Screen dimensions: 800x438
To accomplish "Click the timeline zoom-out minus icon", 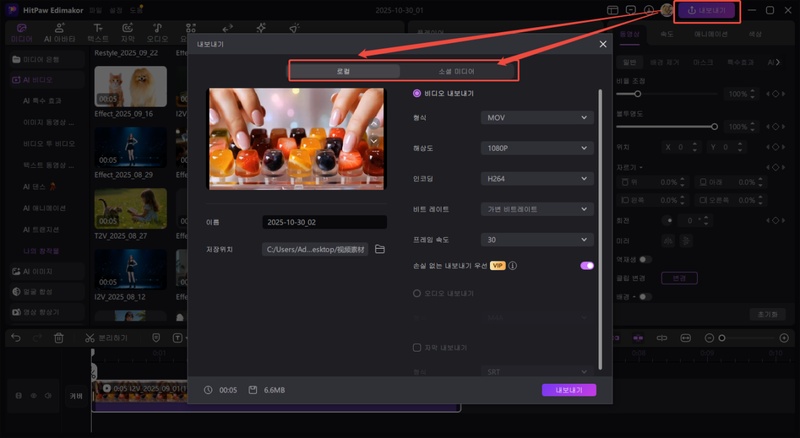I will 709,338.
